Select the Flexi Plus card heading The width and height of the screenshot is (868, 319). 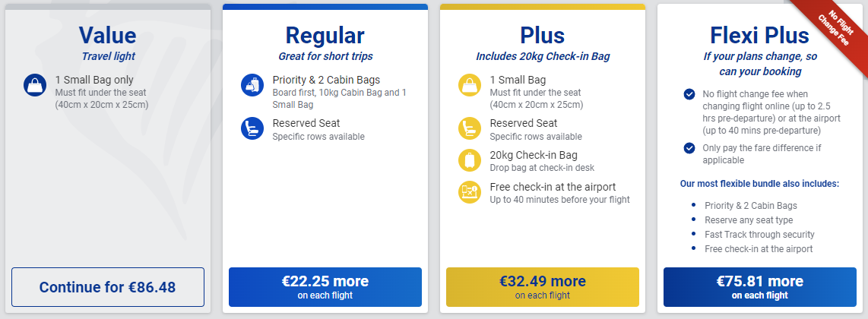[x=759, y=36]
